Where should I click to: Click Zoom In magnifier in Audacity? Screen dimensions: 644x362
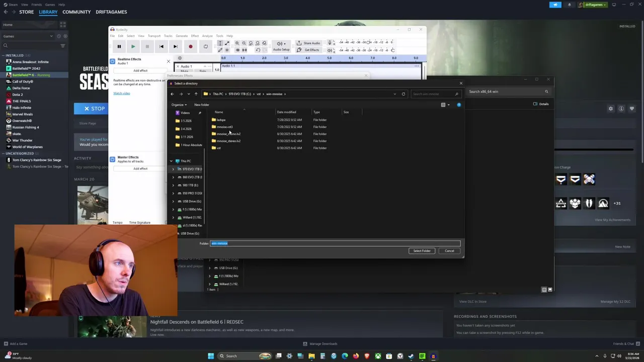click(x=237, y=43)
